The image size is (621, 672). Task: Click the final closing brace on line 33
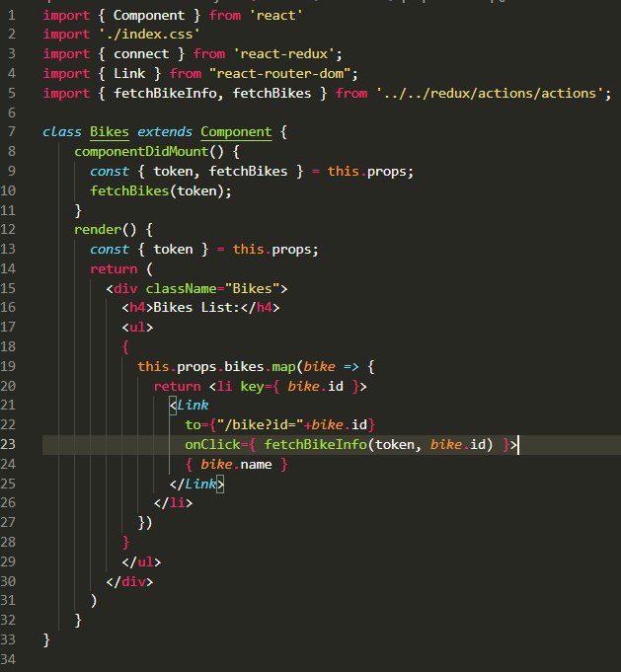(46, 639)
